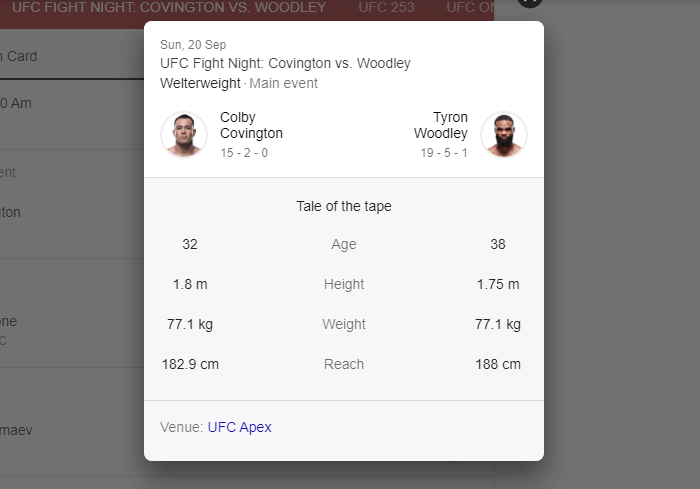The width and height of the screenshot is (700, 489).
Task: Click Covington's 15 - 2 - 0 record
Action: coord(244,153)
